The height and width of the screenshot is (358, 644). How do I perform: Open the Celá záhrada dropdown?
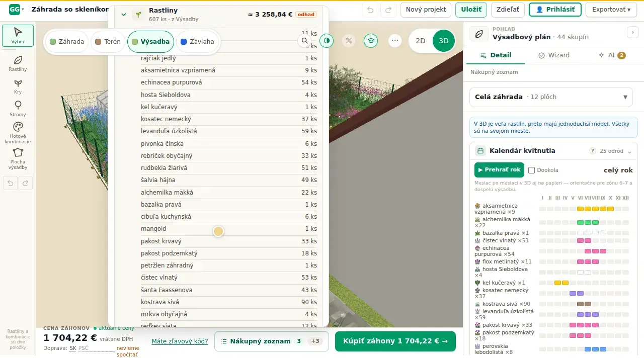(551, 97)
